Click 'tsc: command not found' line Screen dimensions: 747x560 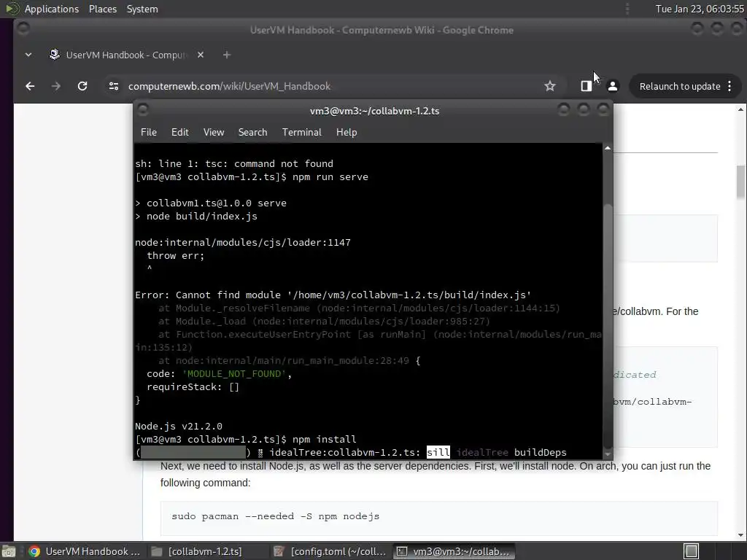[234, 163]
